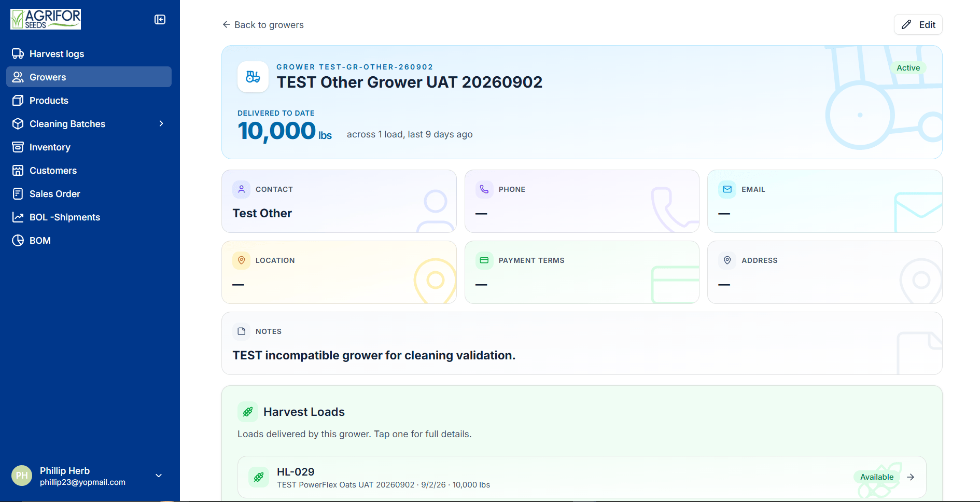Click the HL-029 row wheat icon

coord(259,477)
